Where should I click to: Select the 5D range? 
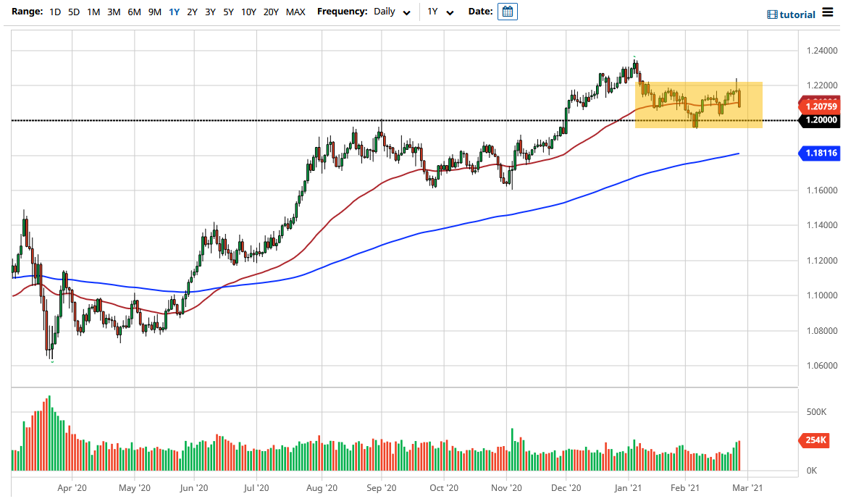(74, 12)
